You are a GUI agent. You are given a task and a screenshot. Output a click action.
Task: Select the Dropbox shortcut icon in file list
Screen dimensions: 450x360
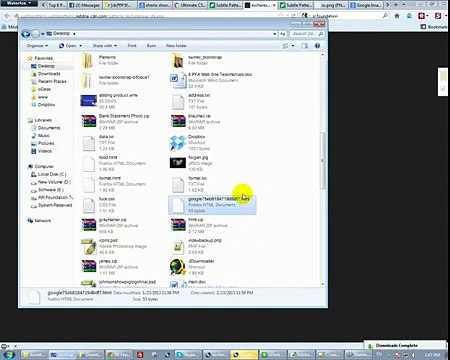click(x=178, y=143)
